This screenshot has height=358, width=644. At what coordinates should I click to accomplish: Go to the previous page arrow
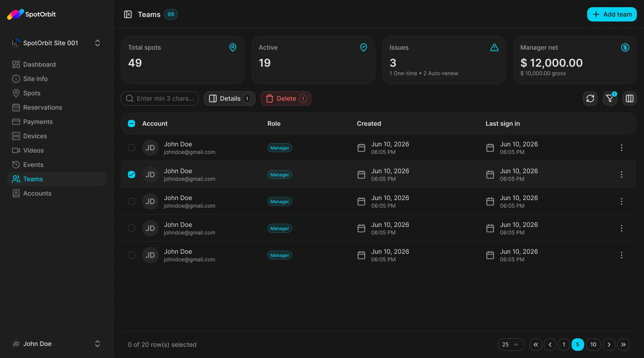point(550,345)
